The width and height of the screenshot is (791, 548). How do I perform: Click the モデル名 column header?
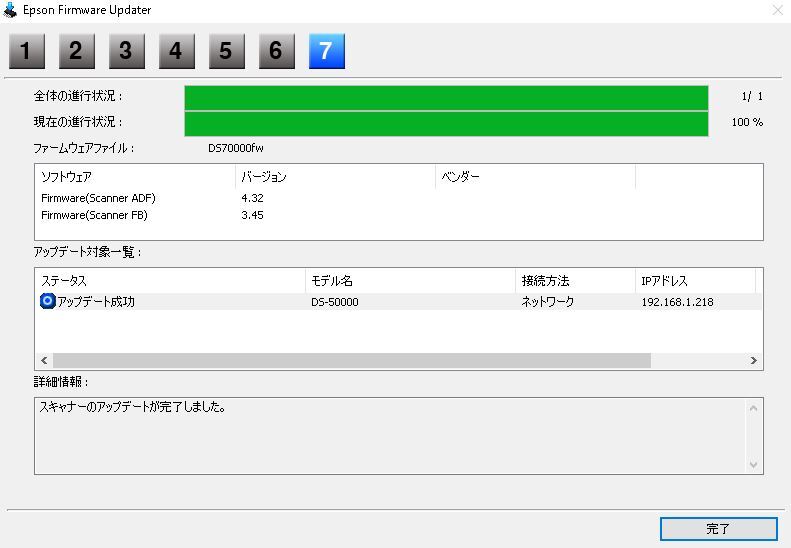pos(410,281)
